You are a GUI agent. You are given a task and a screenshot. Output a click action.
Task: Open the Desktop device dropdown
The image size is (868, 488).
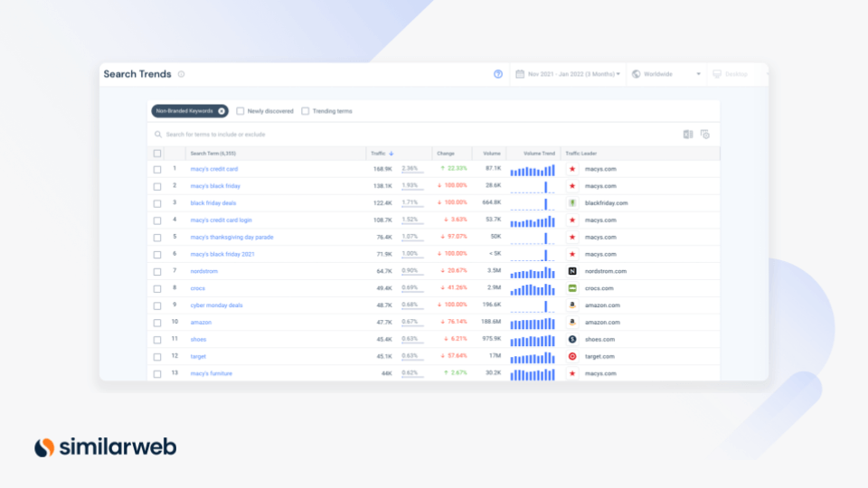[x=734, y=74]
